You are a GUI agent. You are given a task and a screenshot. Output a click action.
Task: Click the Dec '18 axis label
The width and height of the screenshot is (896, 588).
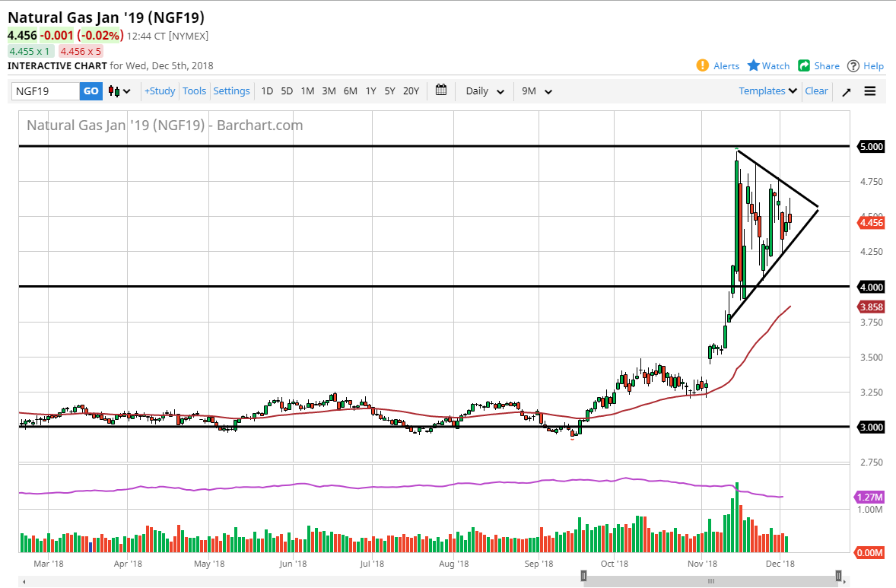coord(780,564)
